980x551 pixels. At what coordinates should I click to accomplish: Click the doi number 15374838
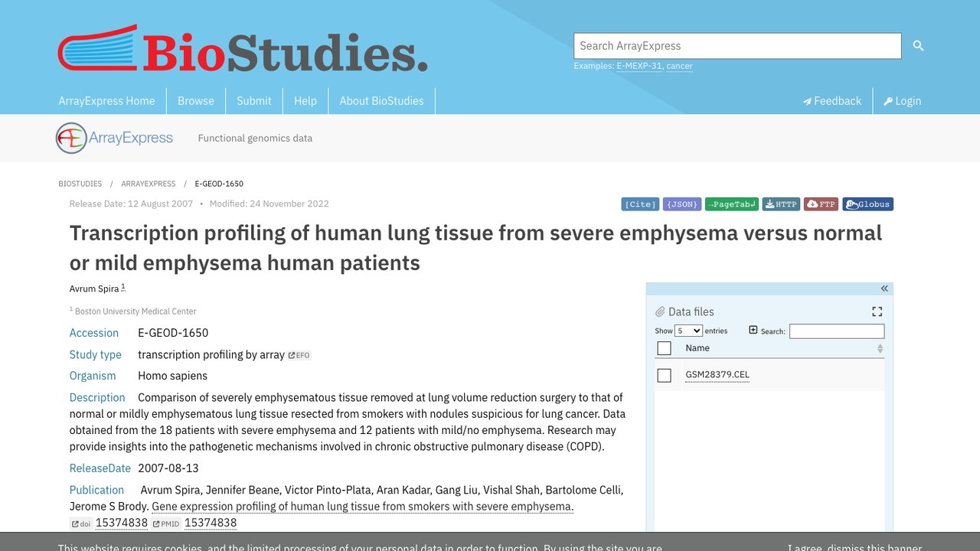point(122,523)
